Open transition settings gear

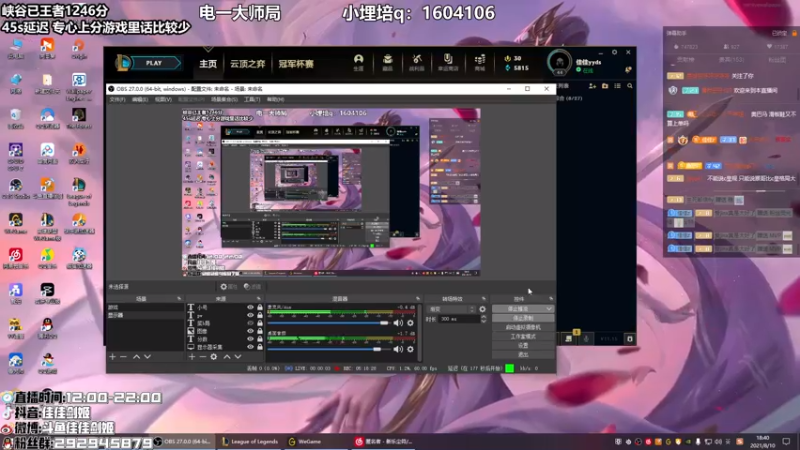tap(483, 309)
